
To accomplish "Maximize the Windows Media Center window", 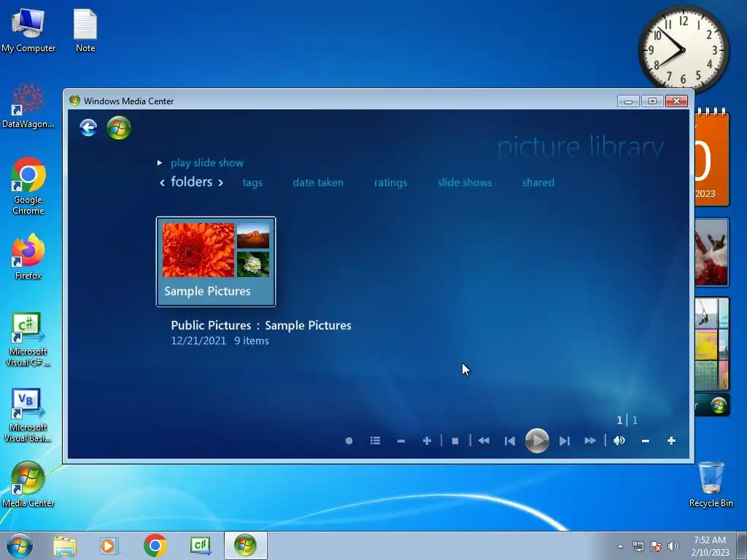I will coord(652,101).
